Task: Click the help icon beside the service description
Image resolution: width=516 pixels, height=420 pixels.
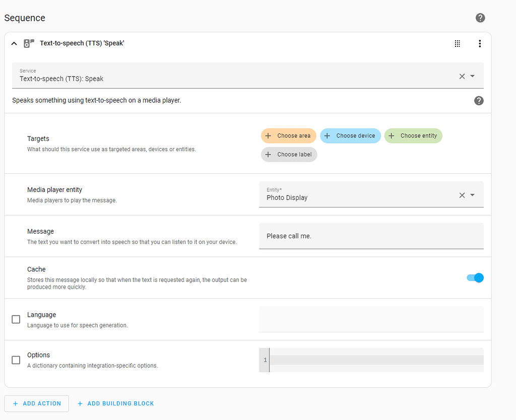Action: [479, 101]
